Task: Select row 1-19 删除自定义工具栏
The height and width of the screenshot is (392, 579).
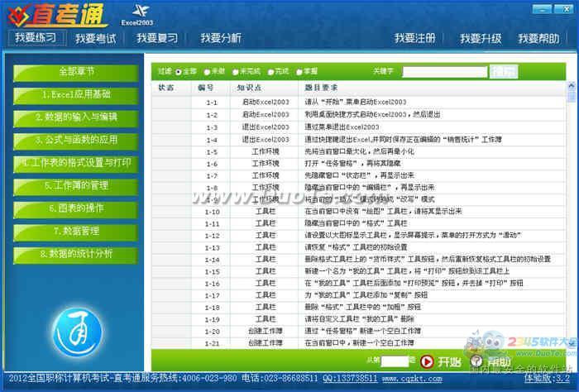Action: pos(358,319)
